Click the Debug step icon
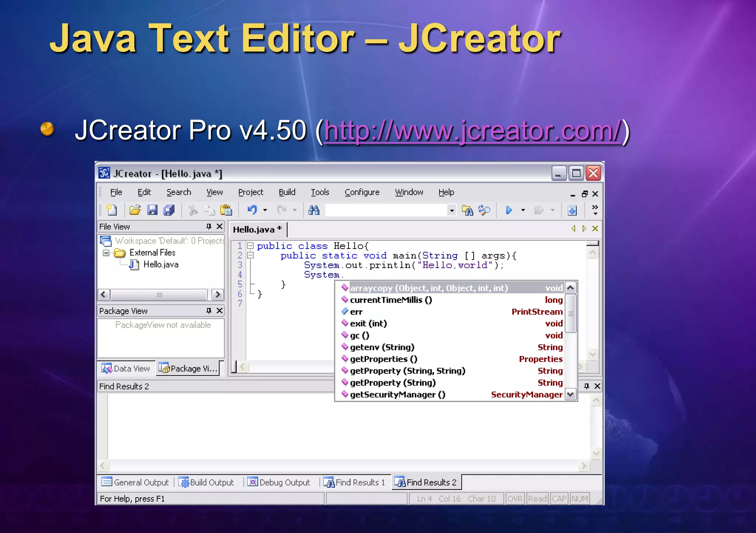Screen dimensions: 756x533 click(x=539, y=210)
